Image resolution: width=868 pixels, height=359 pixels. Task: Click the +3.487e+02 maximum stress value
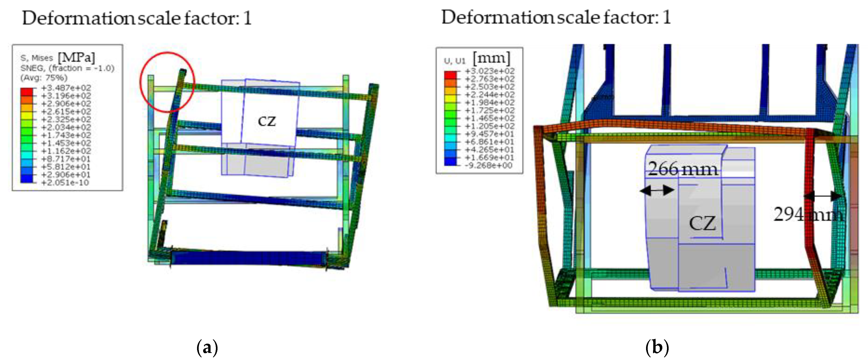point(66,88)
